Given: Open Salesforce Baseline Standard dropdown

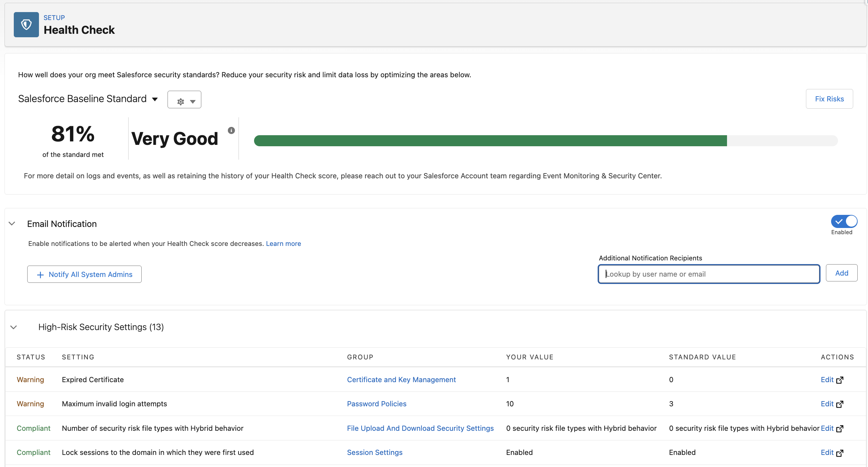Looking at the screenshot, I should (155, 99).
